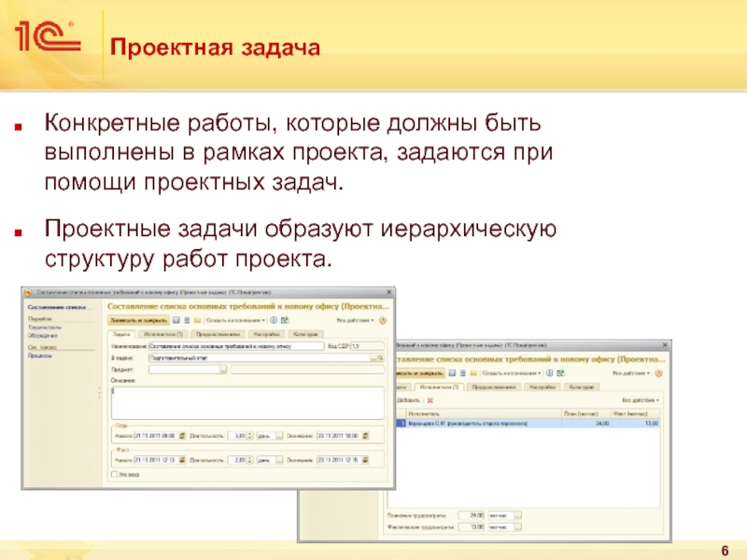Open help via question icon in back window
The height and width of the screenshot is (560, 747).
click(659, 373)
